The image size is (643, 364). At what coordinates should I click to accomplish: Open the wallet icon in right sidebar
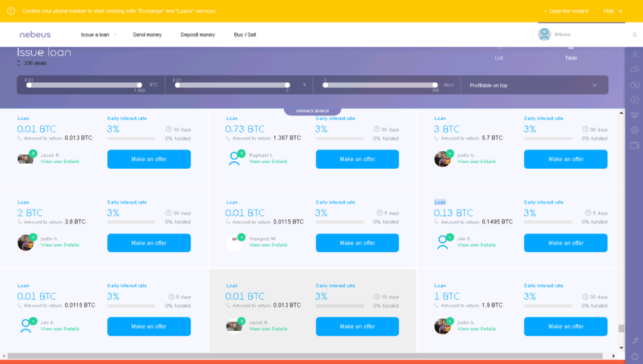634,145
